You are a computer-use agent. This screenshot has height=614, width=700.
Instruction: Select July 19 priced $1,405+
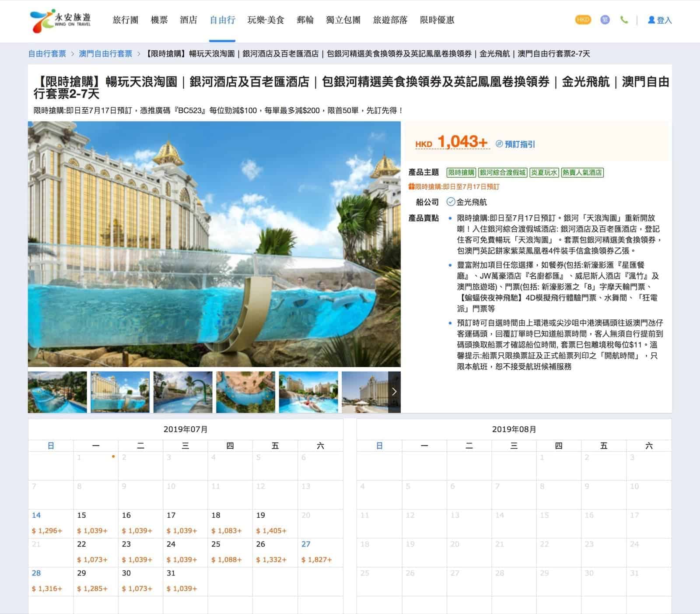(x=275, y=523)
